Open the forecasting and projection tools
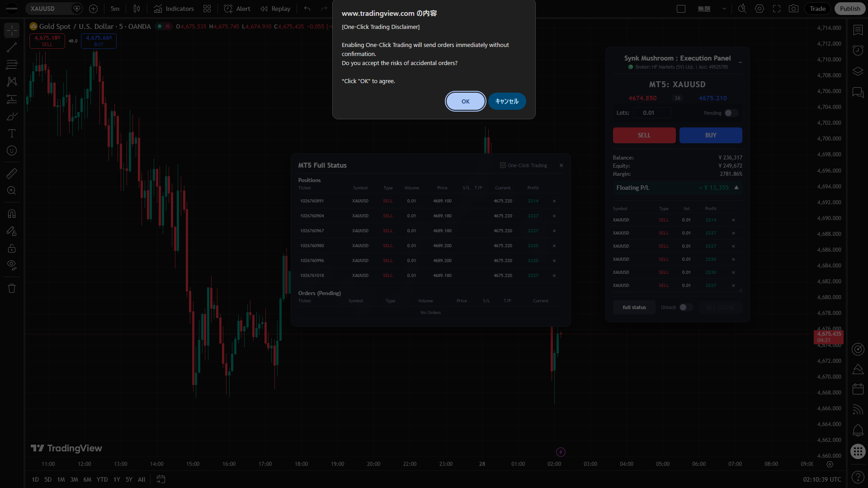This screenshot has height=488, width=868. [x=12, y=99]
